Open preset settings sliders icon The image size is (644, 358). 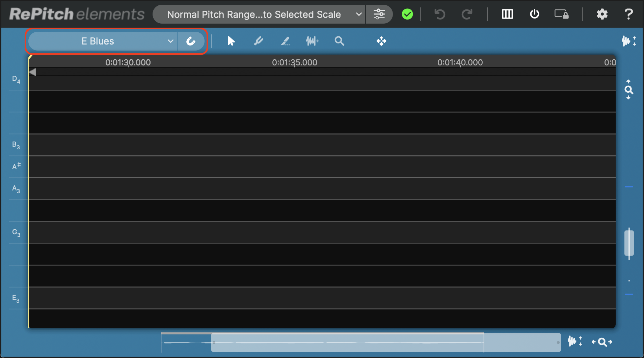pyautogui.click(x=379, y=14)
